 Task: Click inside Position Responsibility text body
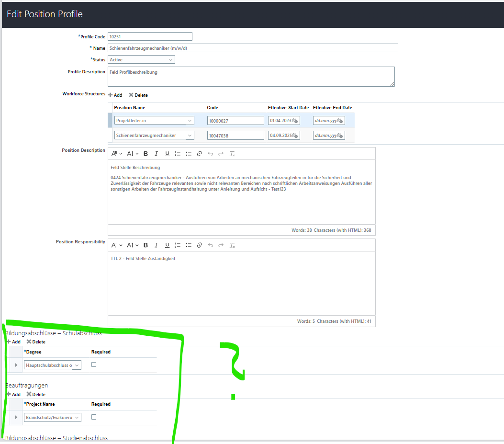(242, 283)
